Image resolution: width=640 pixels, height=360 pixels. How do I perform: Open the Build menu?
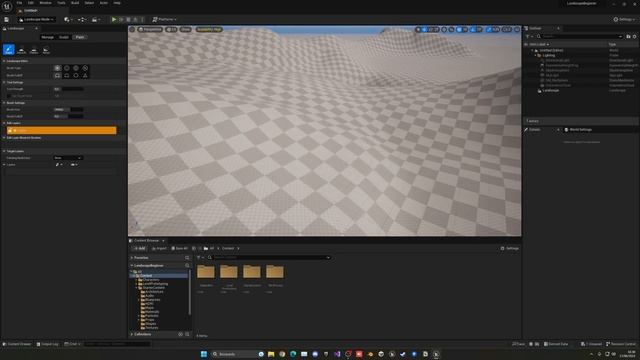(x=75, y=3)
